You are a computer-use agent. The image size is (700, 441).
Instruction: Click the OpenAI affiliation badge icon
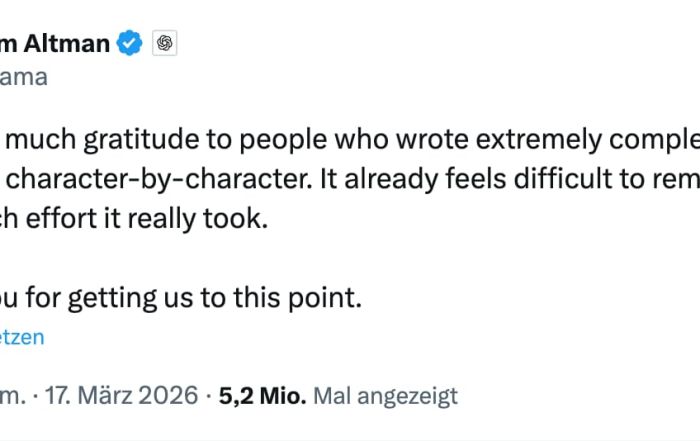164,43
